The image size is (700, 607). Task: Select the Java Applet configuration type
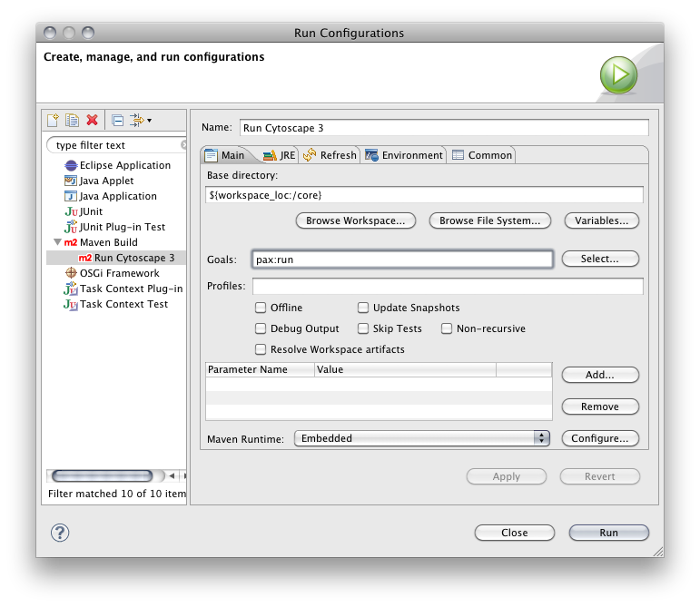[x=99, y=181]
